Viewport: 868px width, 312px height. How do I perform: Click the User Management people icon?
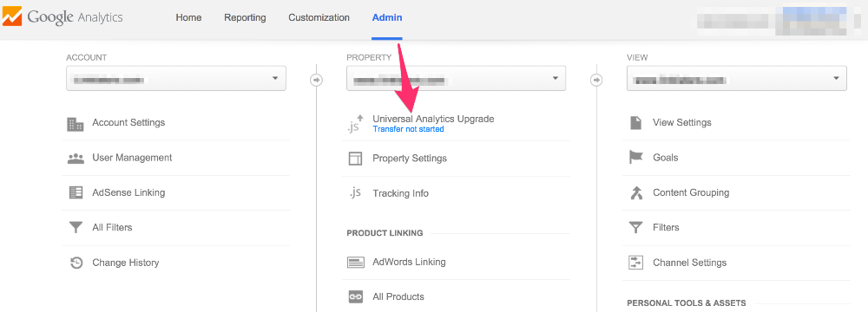[76, 159]
